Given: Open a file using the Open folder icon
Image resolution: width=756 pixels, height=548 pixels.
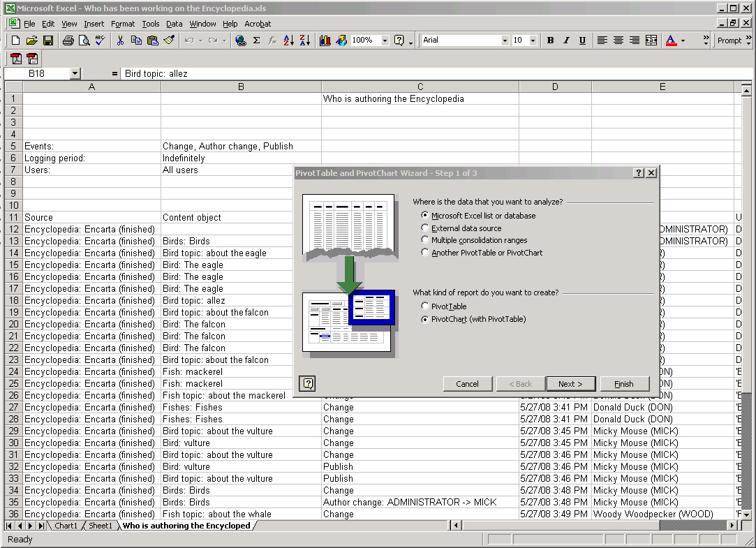Looking at the screenshot, I should 32,40.
